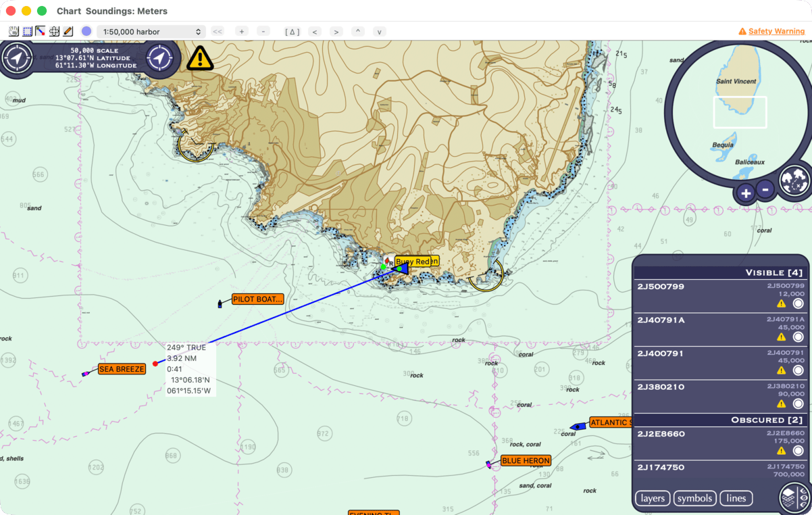Select the hand pan tool
Image resolution: width=812 pixels, height=515 pixels.
coord(14,31)
